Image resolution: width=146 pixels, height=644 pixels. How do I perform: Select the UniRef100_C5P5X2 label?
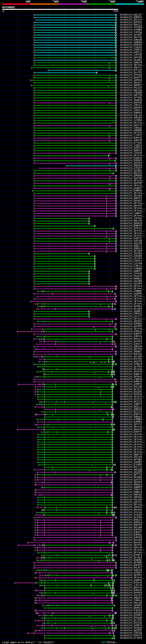[131, 314]
